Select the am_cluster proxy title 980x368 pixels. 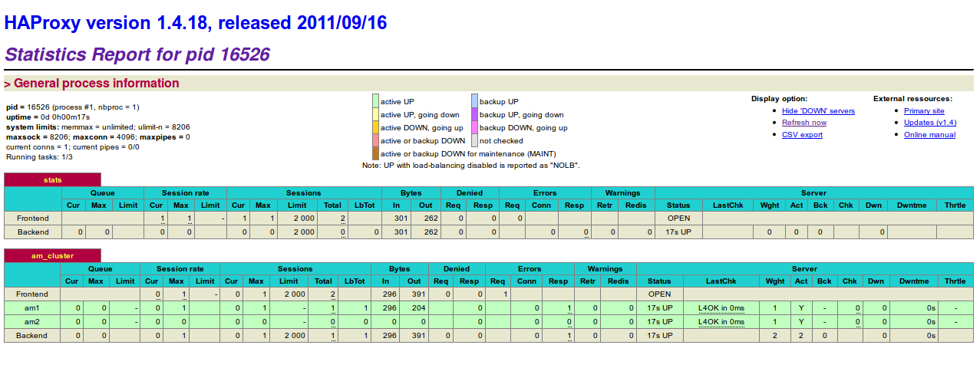coord(52,256)
